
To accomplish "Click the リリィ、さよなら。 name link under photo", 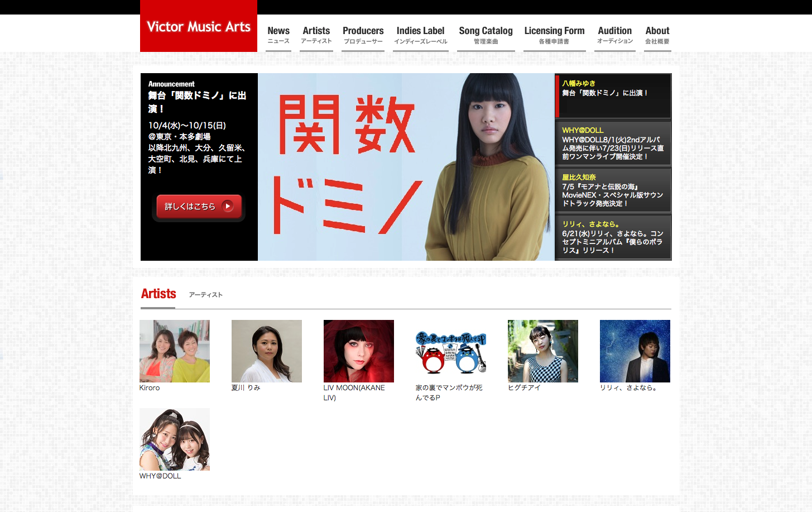I will (628, 387).
